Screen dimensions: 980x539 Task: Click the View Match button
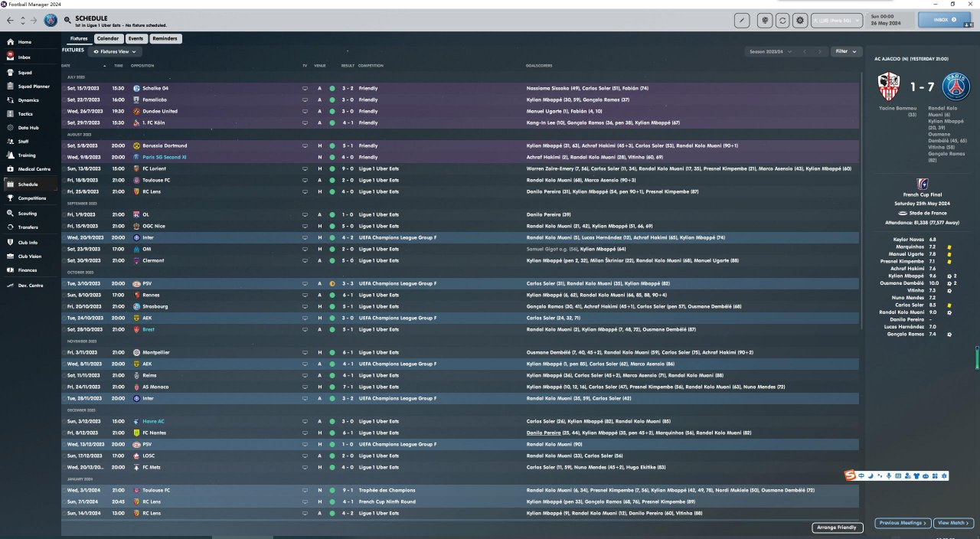(x=953, y=523)
